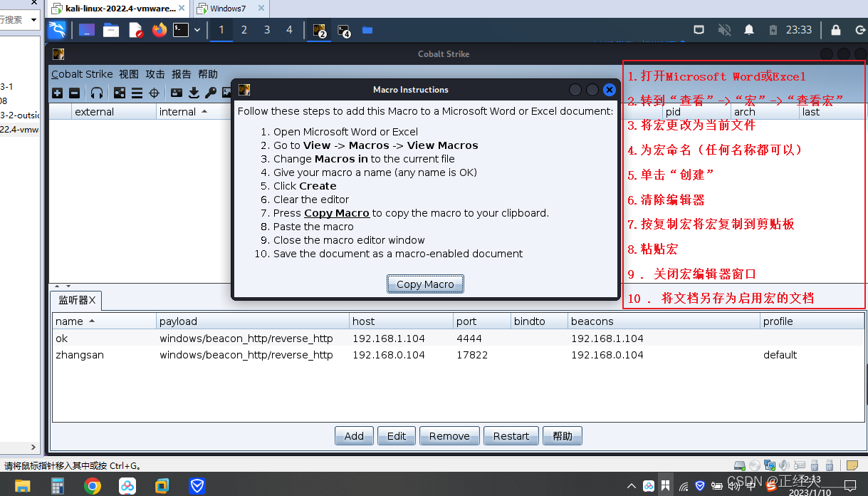Open terminal emulator from Kali panel
868x496 pixels.
pos(182,30)
